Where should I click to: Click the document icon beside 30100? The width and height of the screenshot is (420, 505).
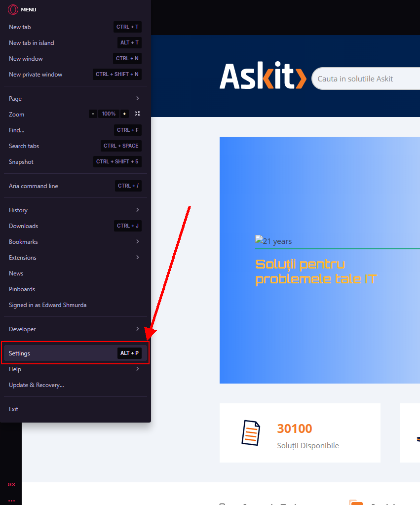pos(251,433)
